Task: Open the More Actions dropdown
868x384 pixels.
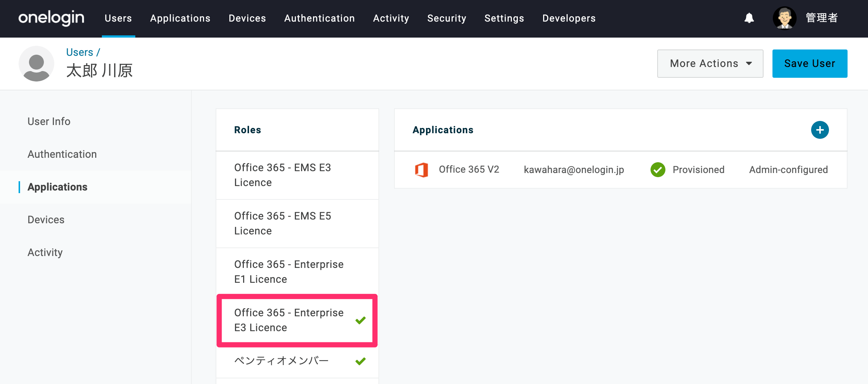Action: coord(710,64)
